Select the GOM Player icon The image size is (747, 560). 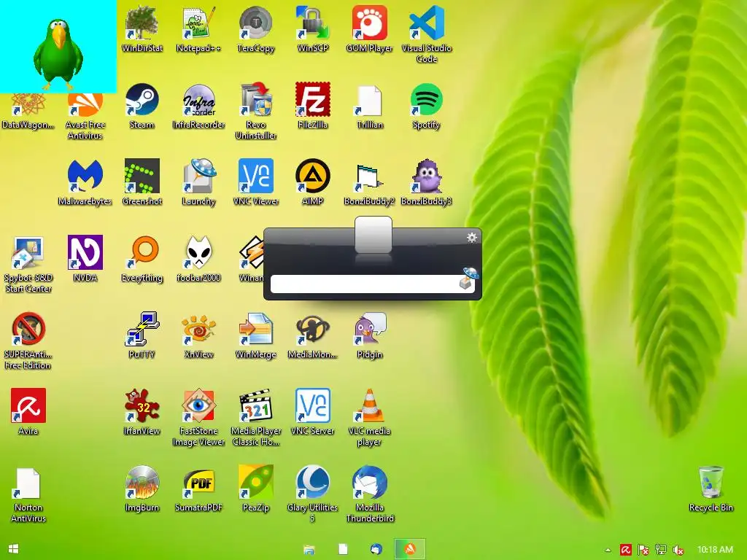370,28
